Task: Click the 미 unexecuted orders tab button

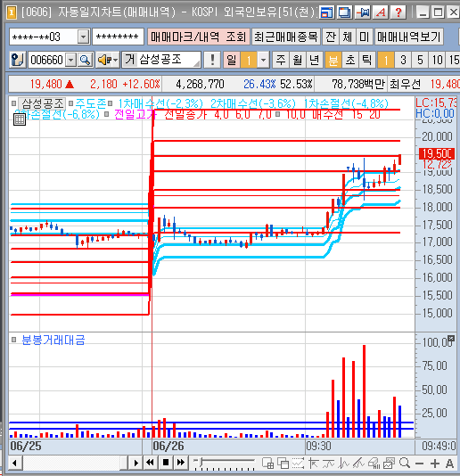Action: point(364,37)
